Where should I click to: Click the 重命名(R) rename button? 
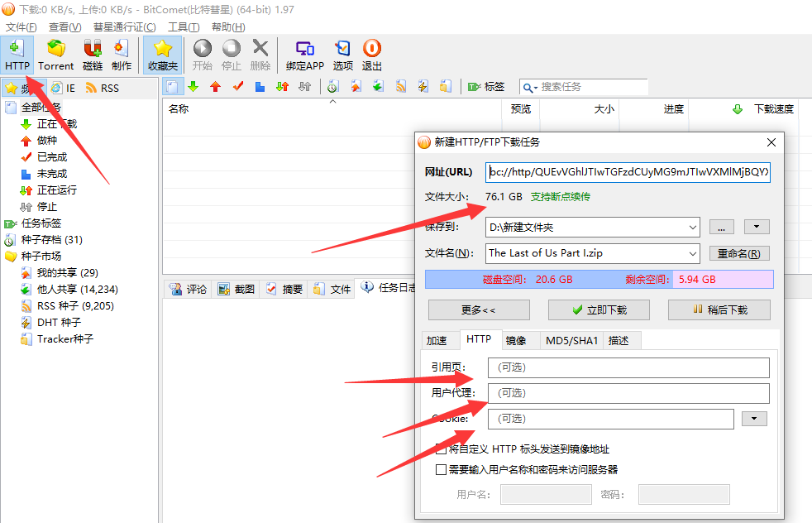tap(739, 253)
